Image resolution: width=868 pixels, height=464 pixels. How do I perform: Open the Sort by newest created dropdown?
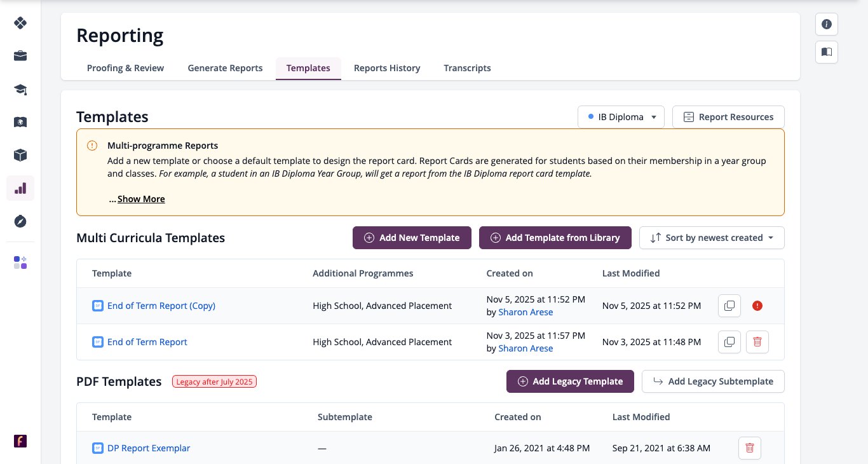pos(712,238)
